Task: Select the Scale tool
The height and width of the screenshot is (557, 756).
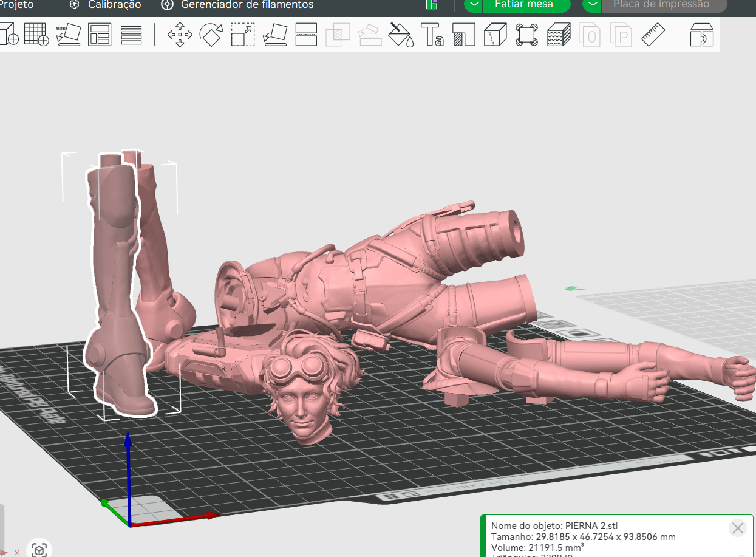Action: click(243, 35)
